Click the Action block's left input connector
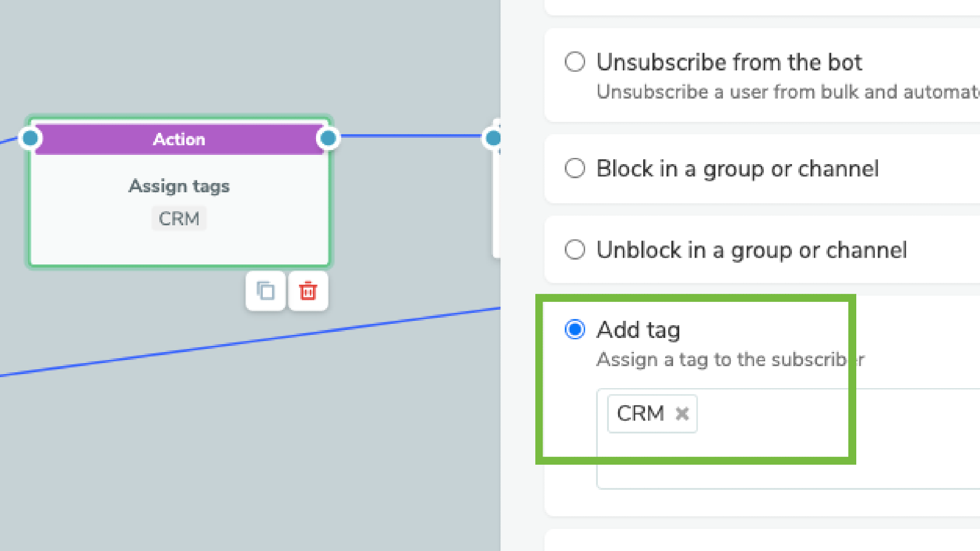This screenshot has width=980, height=551. 30,138
